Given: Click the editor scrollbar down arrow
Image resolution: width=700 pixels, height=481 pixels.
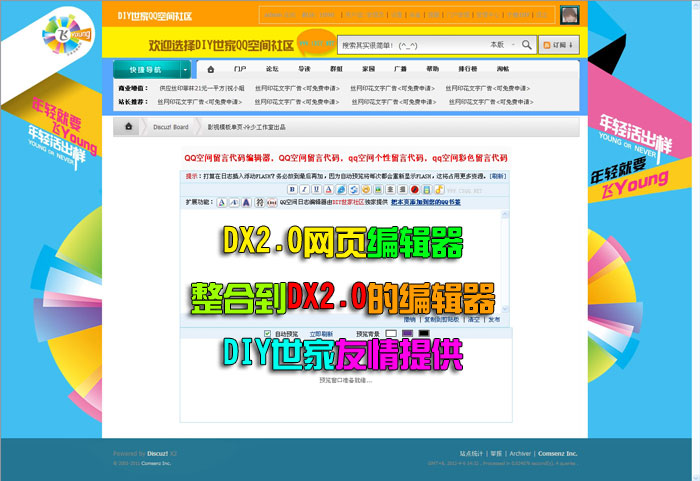Looking at the screenshot, I should click(505, 309).
